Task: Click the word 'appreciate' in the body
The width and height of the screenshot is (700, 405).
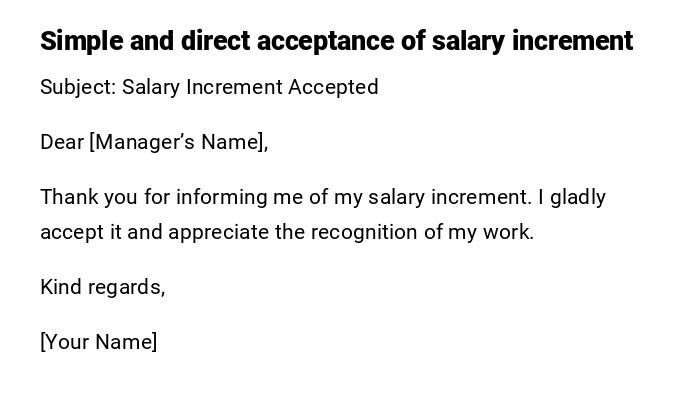Action: coord(218,232)
